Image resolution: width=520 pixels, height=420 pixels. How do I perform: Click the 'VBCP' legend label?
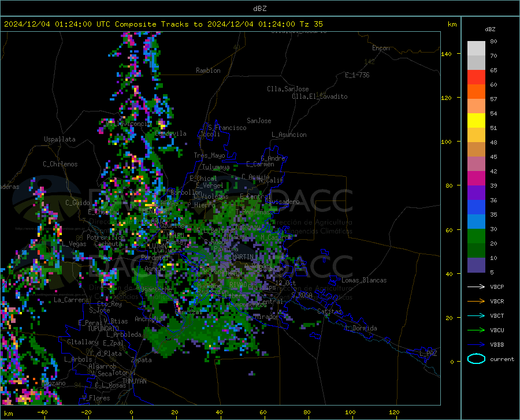tap(497, 287)
